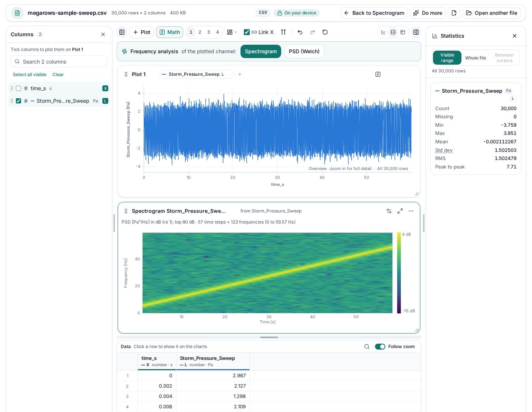
Task: Add another channel to Plot 1
Action: click(x=240, y=74)
